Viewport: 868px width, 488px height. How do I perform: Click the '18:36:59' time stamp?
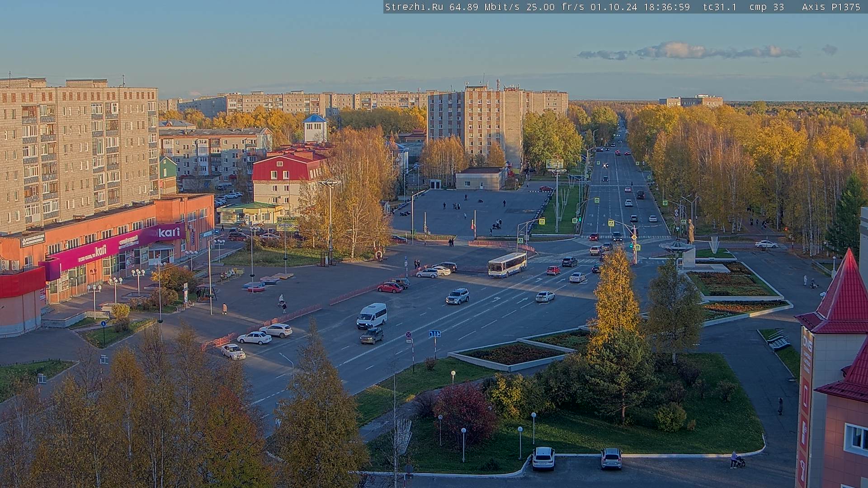tap(666, 7)
